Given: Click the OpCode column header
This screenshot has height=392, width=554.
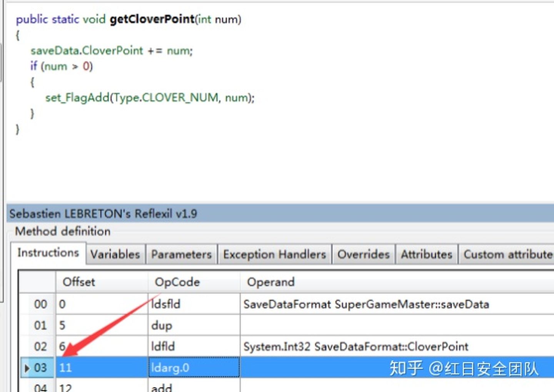Looking at the screenshot, I should tap(194, 282).
